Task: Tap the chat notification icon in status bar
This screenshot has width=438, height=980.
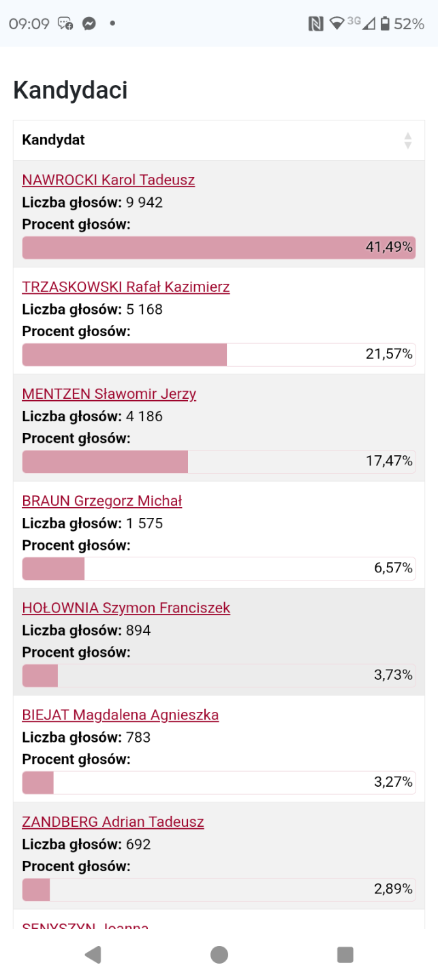Action: 65,24
